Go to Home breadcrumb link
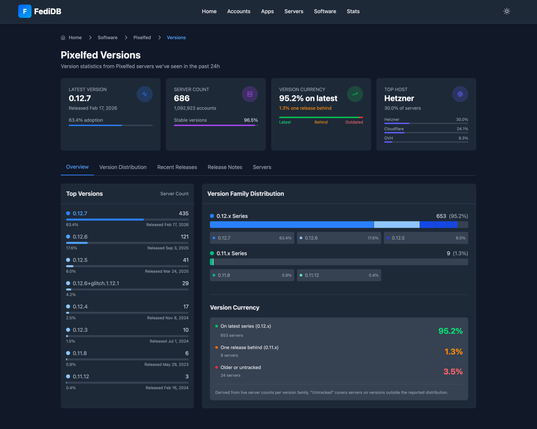Screen dimensions: 537x429 tap(75, 38)
